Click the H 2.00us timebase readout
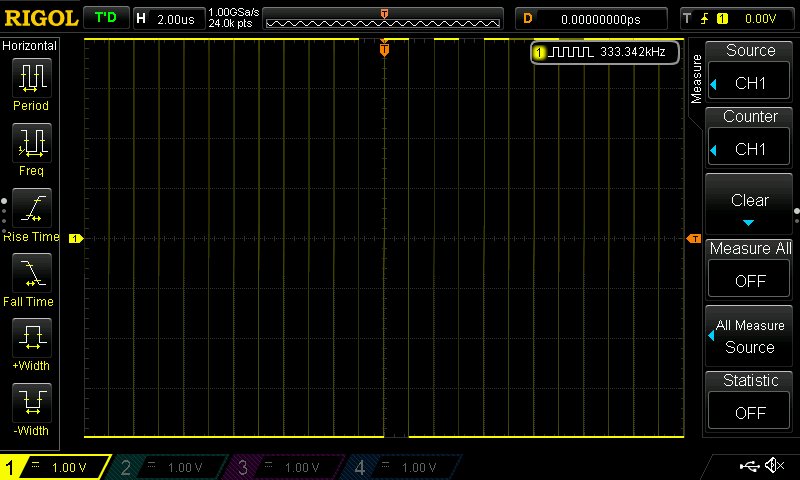The width and height of the screenshot is (800, 480). [167, 18]
